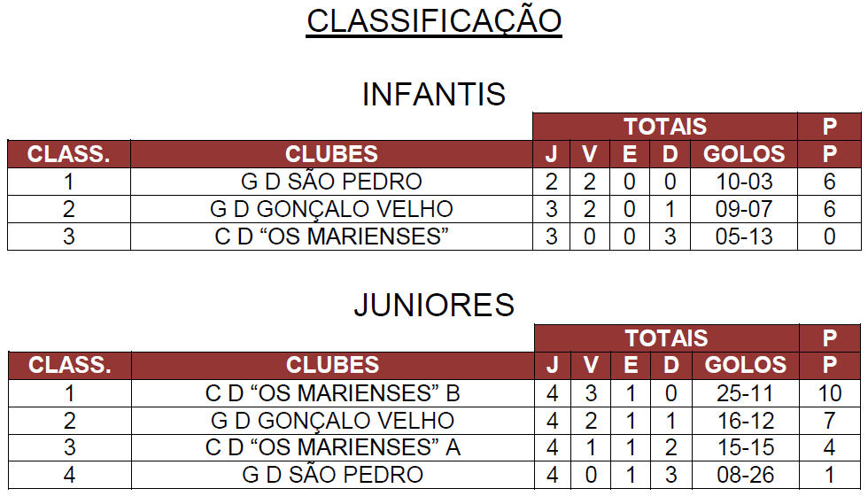
Task: Select G D SÃO PEDRO in Infantis table
Action: tap(331, 182)
